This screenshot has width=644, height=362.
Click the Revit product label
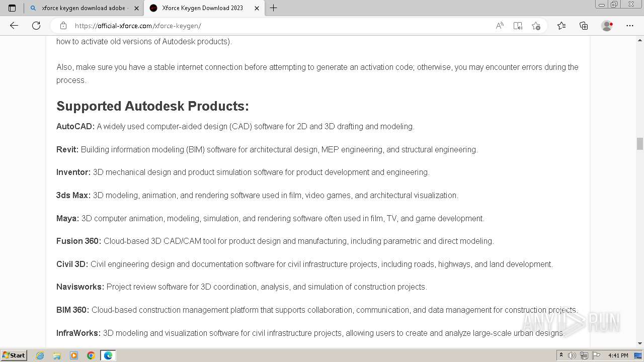pyautogui.click(x=67, y=149)
